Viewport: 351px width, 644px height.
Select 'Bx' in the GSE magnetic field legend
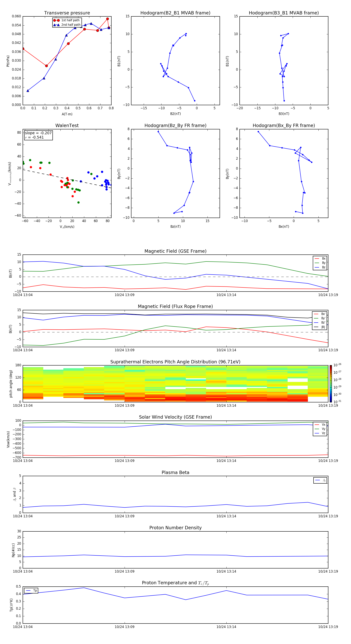coord(320,259)
